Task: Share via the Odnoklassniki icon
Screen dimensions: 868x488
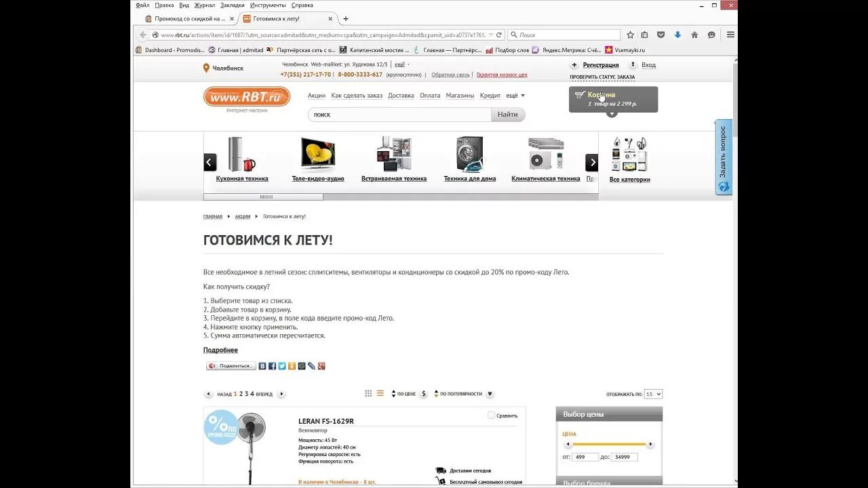Action: click(292, 366)
